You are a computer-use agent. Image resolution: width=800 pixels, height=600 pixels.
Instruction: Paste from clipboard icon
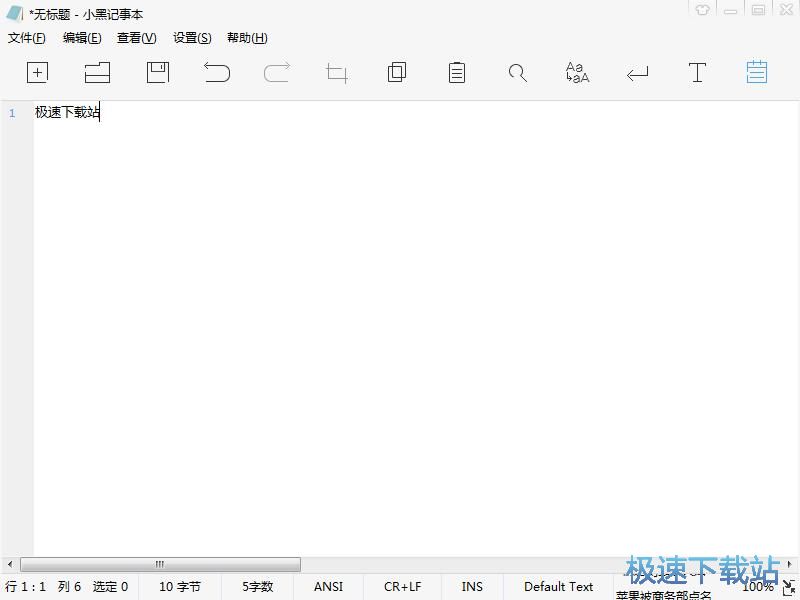[x=457, y=72]
